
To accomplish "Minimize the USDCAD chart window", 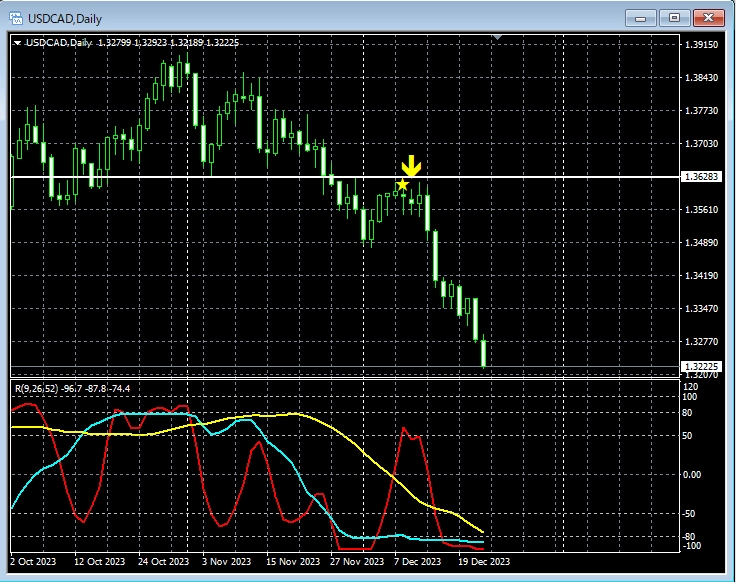I will pyautogui.click(x=640, y=18).
